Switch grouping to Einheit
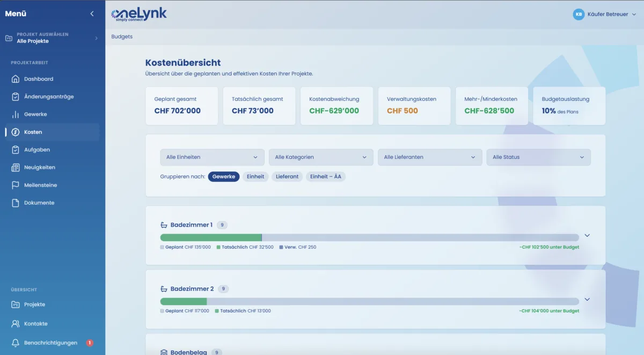The height and width of the screenshot is (355, 644). pyautogui.click(x=255, y=176)
